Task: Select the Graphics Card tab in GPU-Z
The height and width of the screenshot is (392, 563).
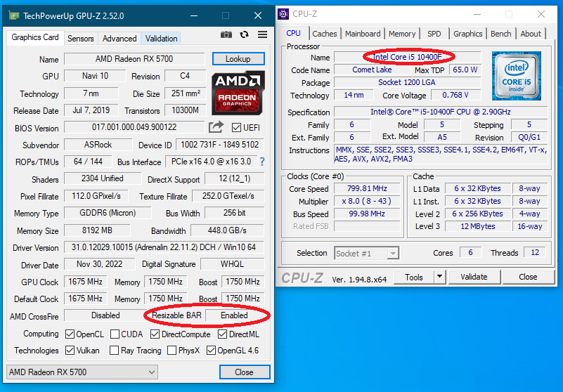Action: point(35,37)
